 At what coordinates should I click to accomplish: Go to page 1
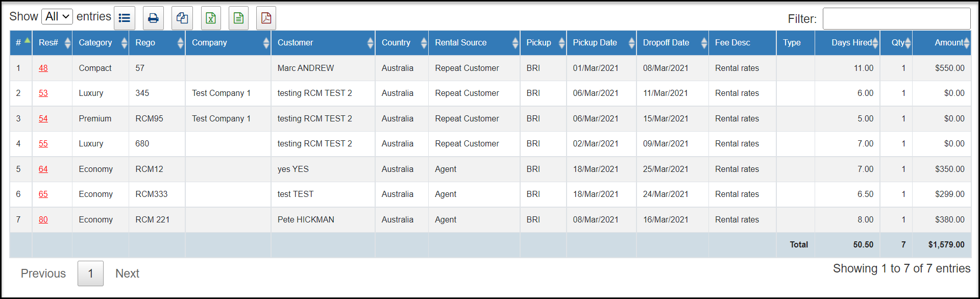[90, 273]
